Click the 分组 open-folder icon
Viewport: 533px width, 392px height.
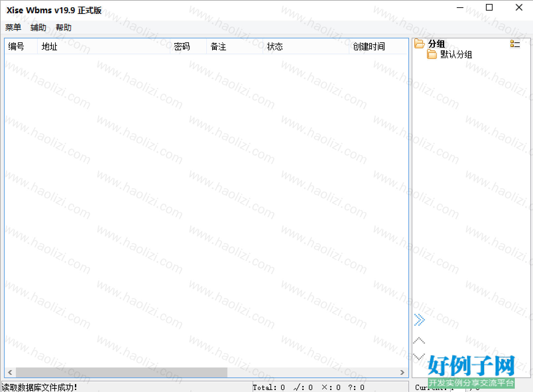[x=420, y=44]
